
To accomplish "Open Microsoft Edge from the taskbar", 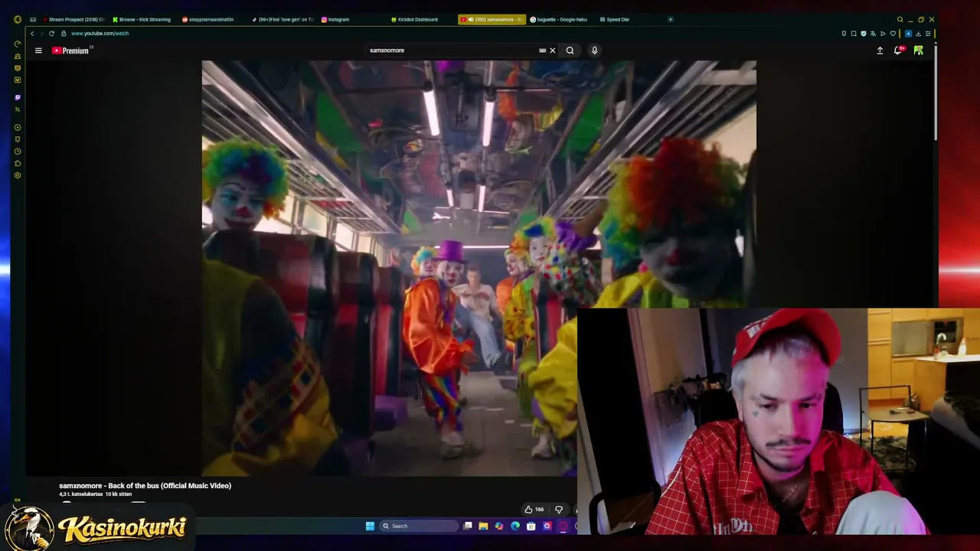I will click(x=515, y=526).
